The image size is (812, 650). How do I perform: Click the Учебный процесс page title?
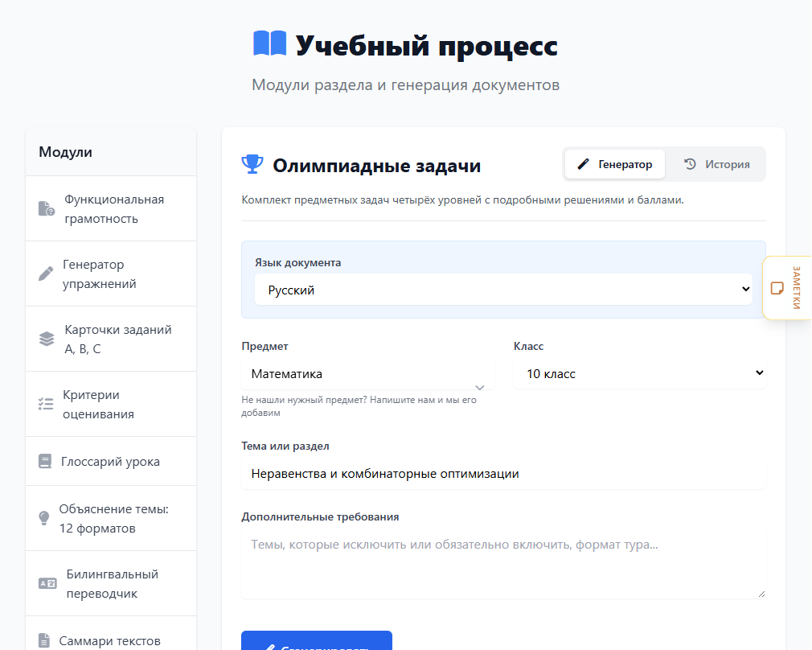click(426, 46)
